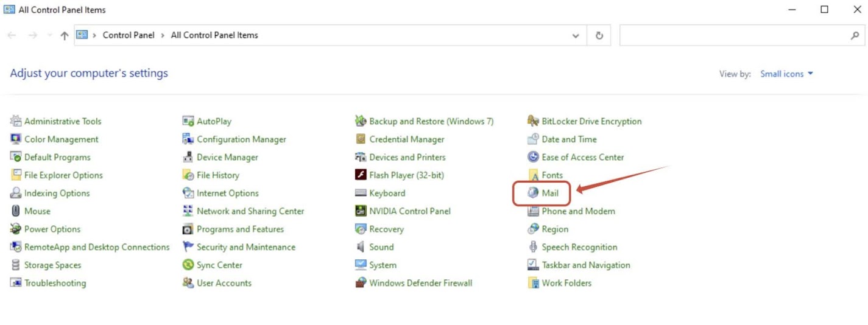Expand chevron before Control Panel breadcrumb
This screenshot has height=325, width=868.
click(x=95, y=35)
